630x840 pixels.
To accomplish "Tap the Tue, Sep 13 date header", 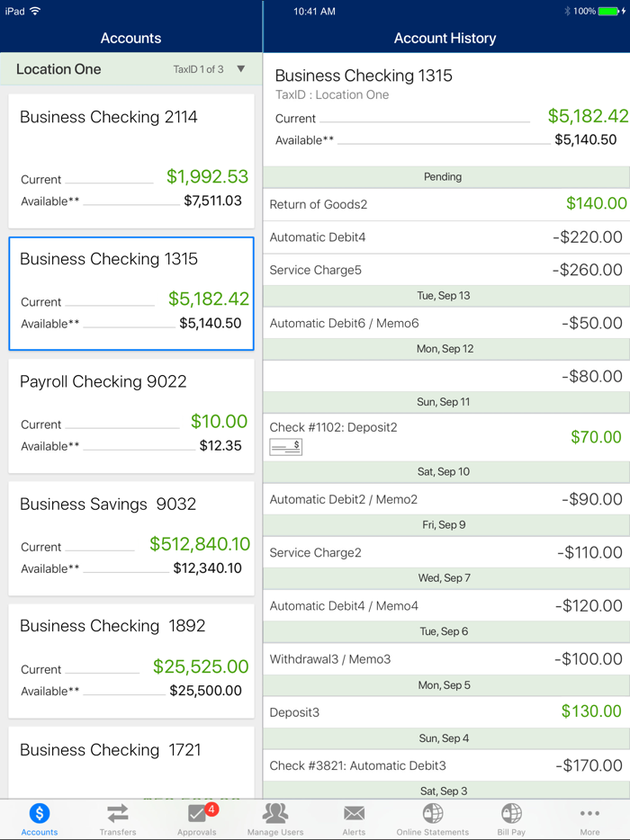I will [445, 295].
